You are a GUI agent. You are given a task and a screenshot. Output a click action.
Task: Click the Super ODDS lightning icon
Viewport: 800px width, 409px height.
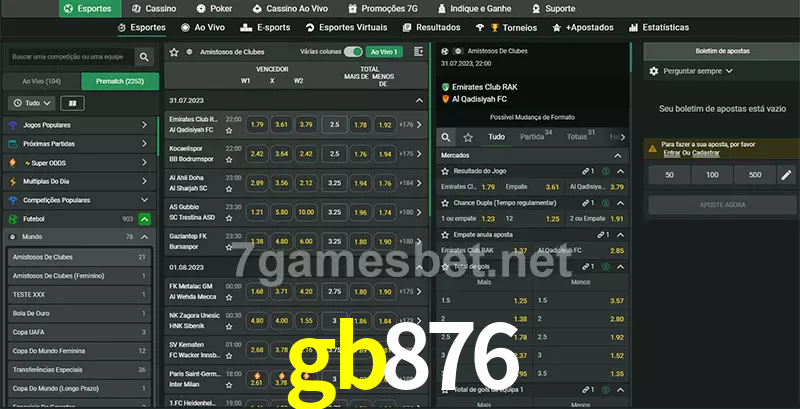[x=13, y=163]
